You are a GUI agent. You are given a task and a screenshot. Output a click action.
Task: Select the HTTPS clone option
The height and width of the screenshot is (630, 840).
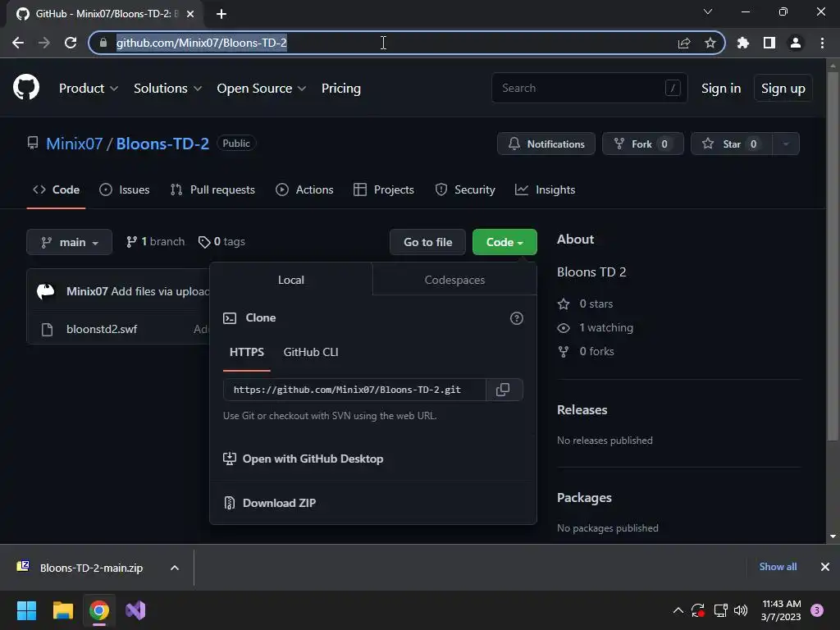point(246,352)
